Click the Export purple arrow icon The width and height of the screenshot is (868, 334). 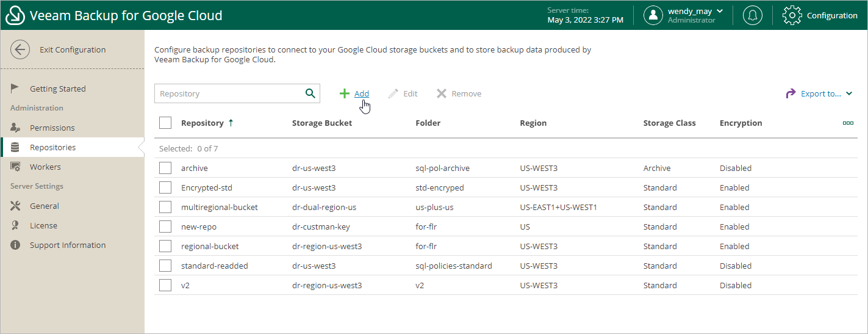point(791,93)
